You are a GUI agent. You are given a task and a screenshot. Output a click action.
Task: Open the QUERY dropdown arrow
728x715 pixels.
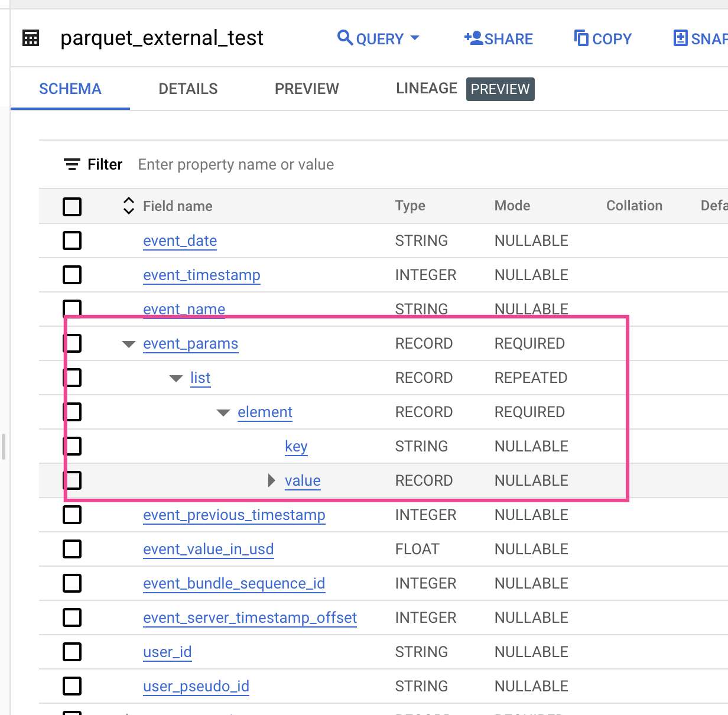coord(415,38)
